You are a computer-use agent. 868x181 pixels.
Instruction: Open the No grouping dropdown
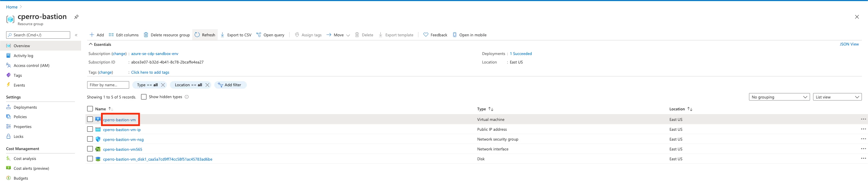point(779,97)
